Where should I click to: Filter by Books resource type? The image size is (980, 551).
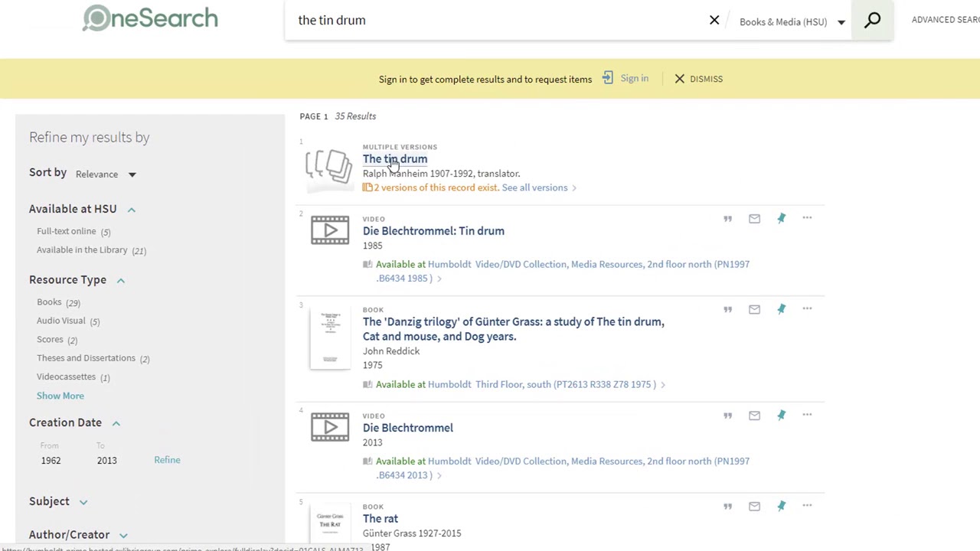49,302
